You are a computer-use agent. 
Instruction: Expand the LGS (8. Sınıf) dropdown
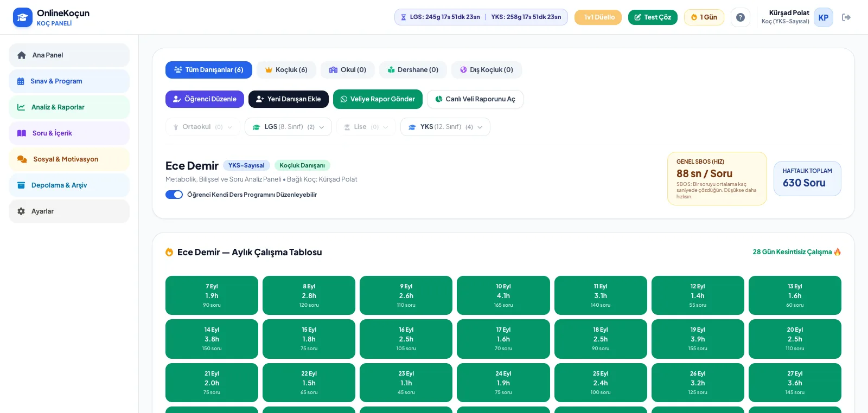288,127
